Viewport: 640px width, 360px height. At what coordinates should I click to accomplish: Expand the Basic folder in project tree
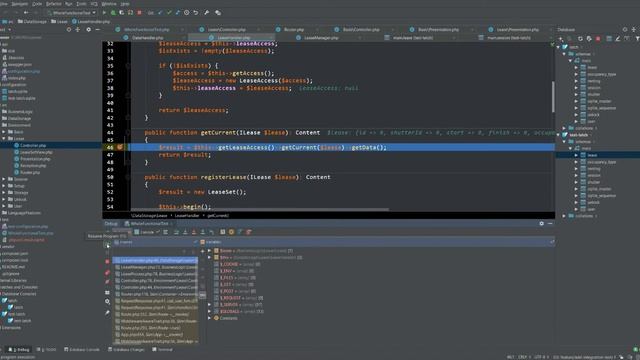pyautogui.click(x=4, y=132)
